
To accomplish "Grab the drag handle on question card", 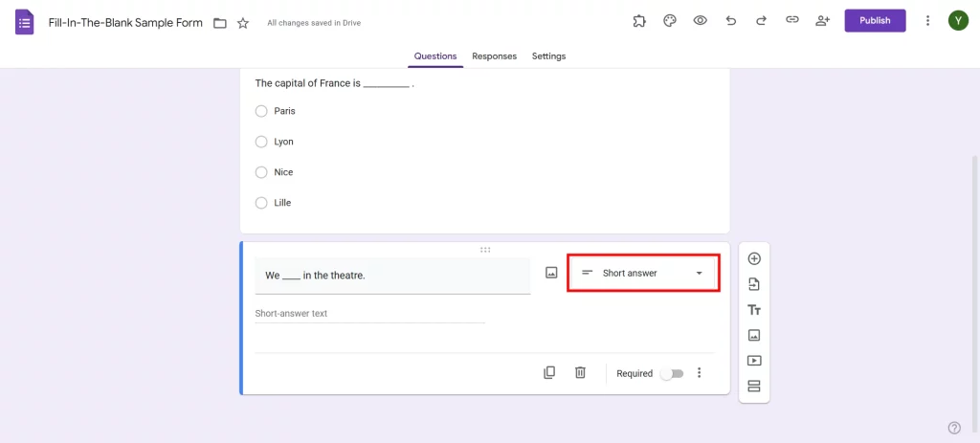I will coord(485,250).
